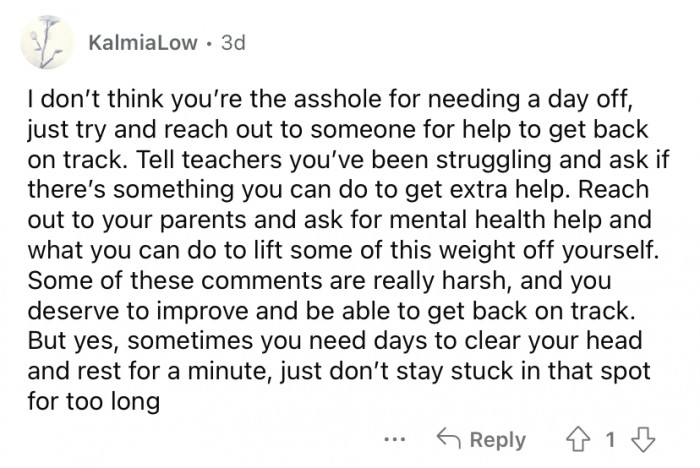The image size is (700, 468).
Task: Open the three-dot more options menu
Action: click(395, 439)
